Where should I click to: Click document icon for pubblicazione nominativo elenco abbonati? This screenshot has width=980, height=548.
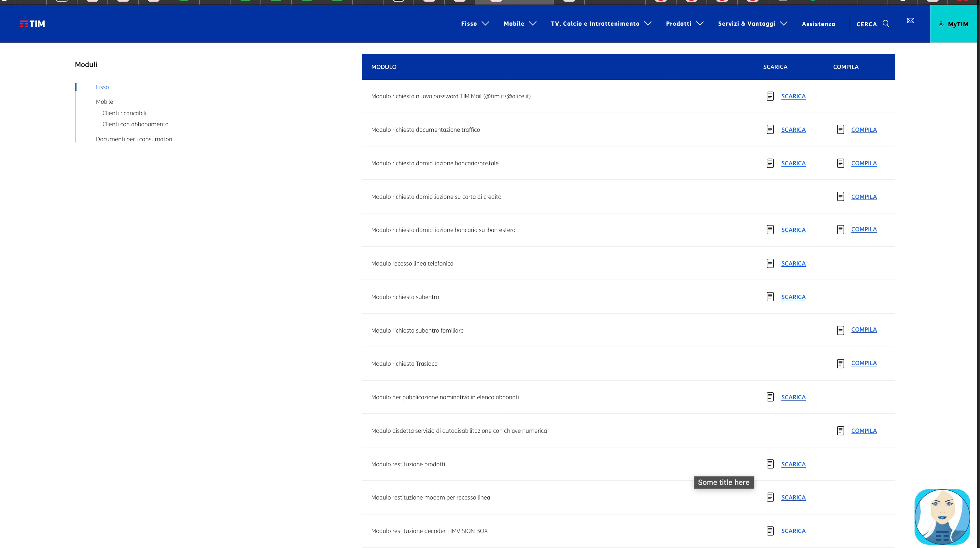point(770,397)
